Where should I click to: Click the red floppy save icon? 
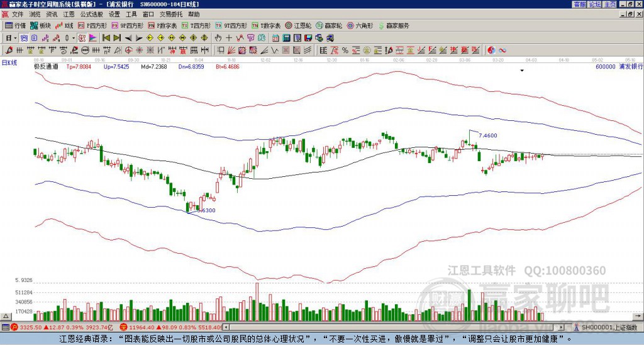click(x=308, y=38)
